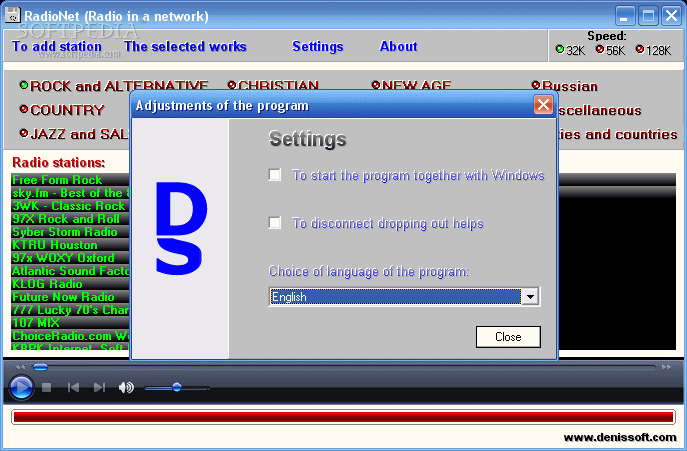Check 'To disconnect dropping out helps' option
The height and width of the screenshot is (451, 687).
click(275, 223)
